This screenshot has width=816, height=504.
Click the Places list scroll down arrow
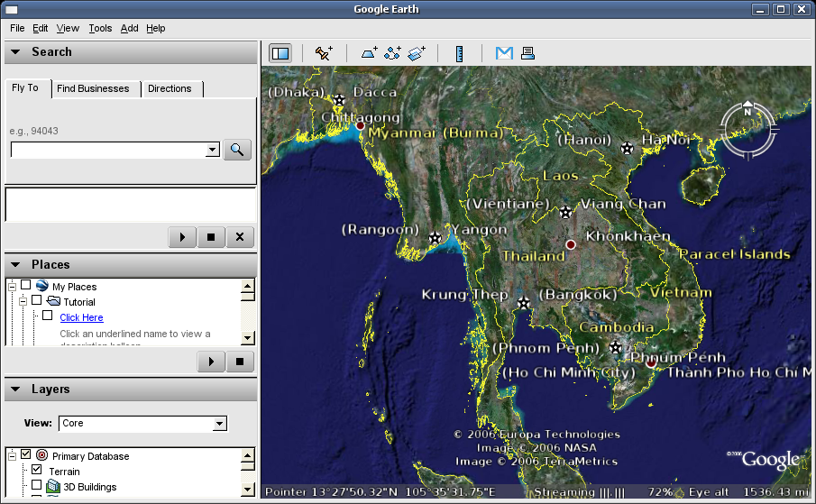coord(248,338)
